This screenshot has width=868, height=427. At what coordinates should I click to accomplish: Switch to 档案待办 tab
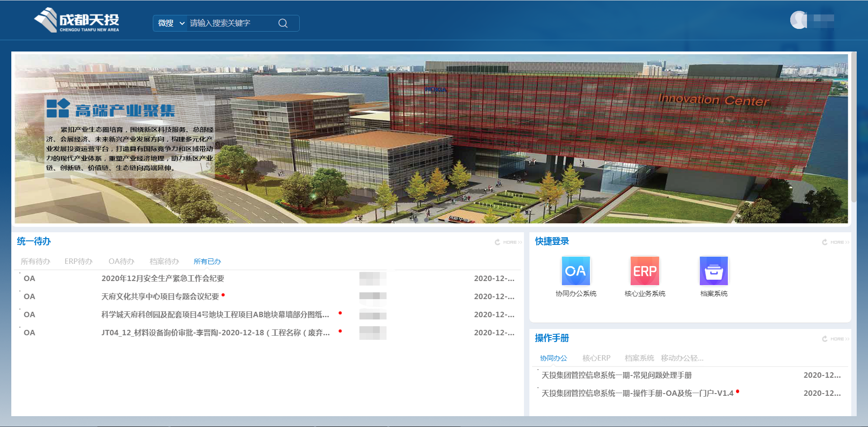164,261
